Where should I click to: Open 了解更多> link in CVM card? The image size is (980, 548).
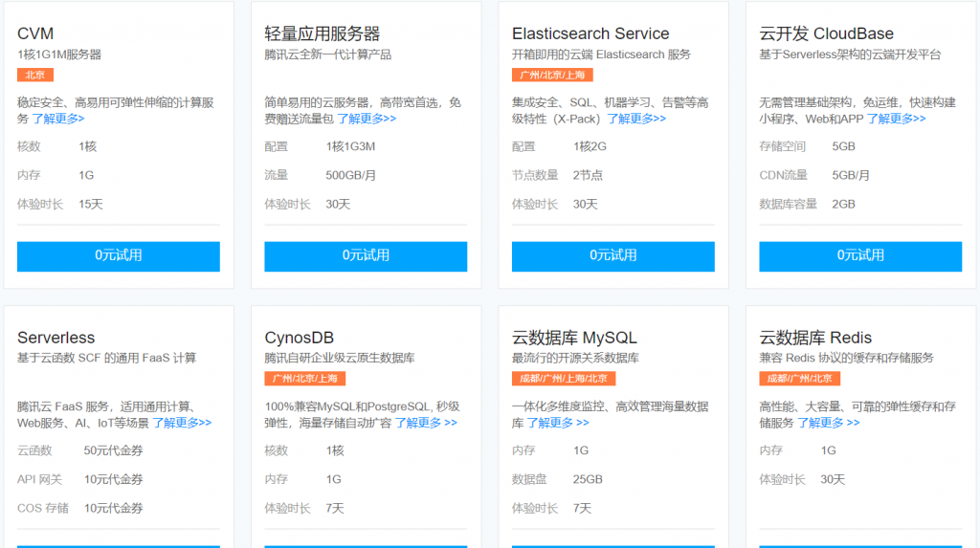58,119
